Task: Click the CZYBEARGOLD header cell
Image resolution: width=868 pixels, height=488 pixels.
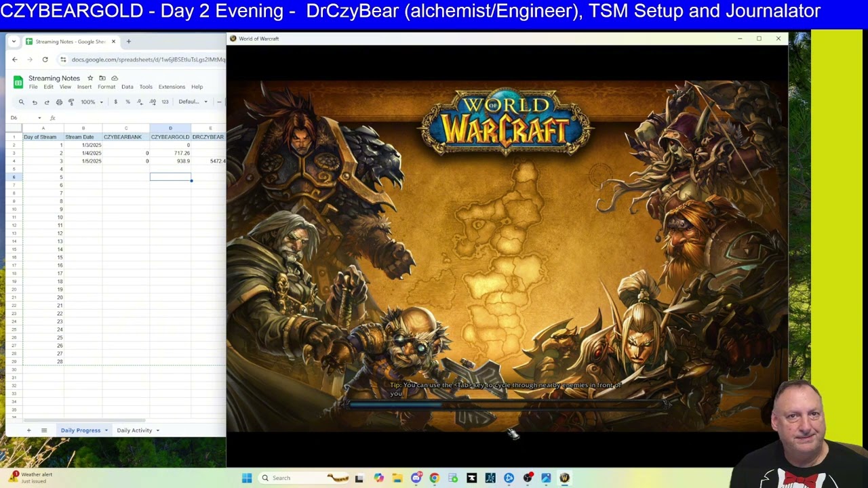Action: pyautogui.click(x=170, y=137)
